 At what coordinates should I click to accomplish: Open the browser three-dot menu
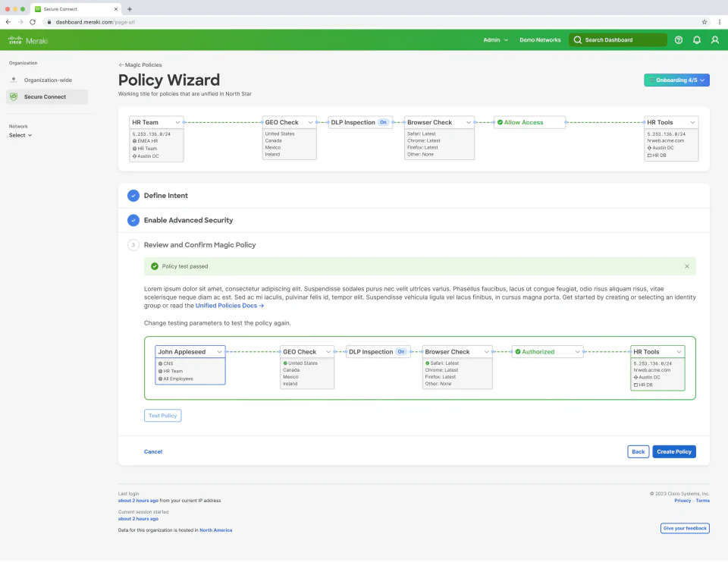719,22
